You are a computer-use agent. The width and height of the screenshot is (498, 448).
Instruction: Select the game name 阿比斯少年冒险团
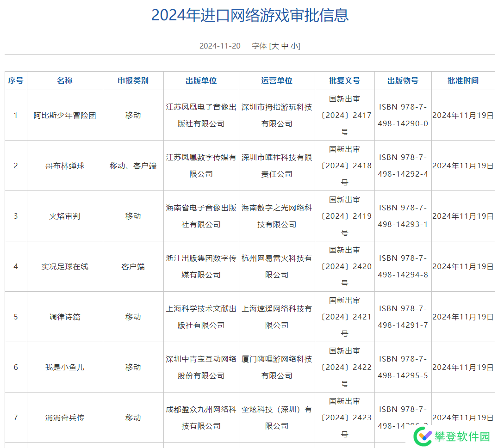coord(65,115)
